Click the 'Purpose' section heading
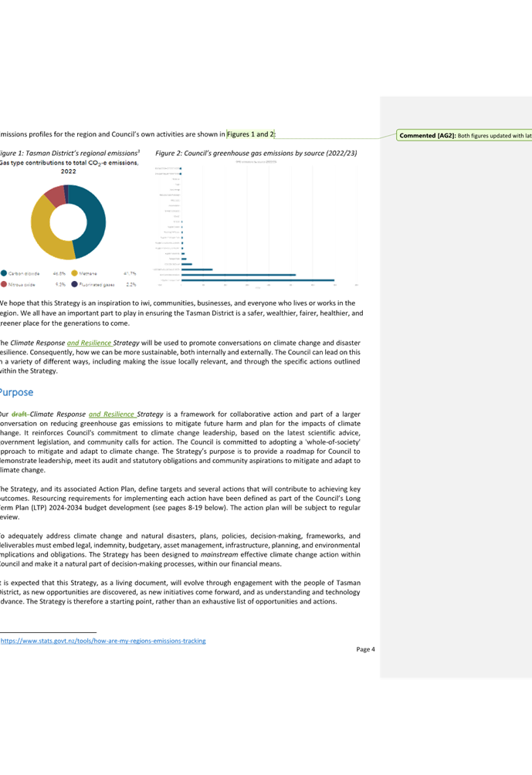Image resolution: width=532 pixels, height=775 pixels. (16, 392)
